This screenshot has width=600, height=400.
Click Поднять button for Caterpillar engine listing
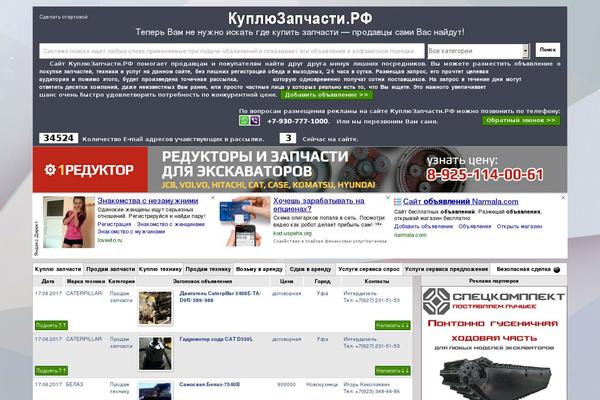[x=51, y=325]
